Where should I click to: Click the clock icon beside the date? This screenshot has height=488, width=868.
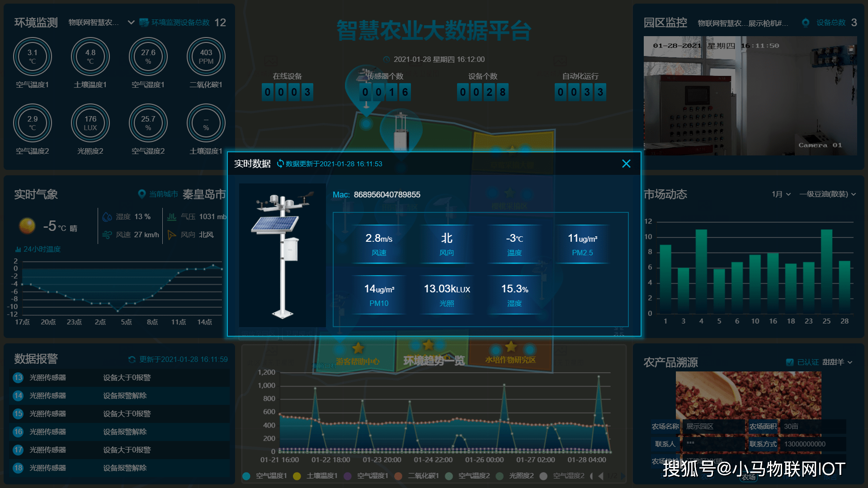pyautogui.click(x=387, y=60)
